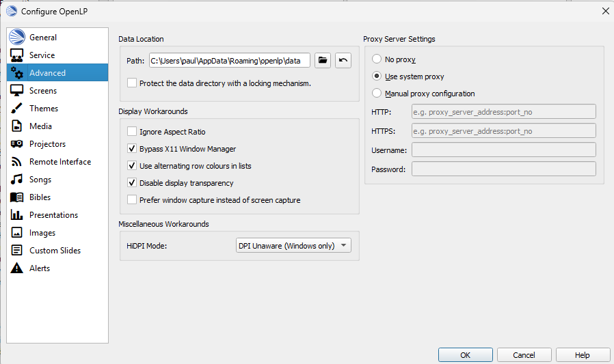
Task: Click the folder icon to browse data path
Action: pyautogui.click(x=323, y=61)
